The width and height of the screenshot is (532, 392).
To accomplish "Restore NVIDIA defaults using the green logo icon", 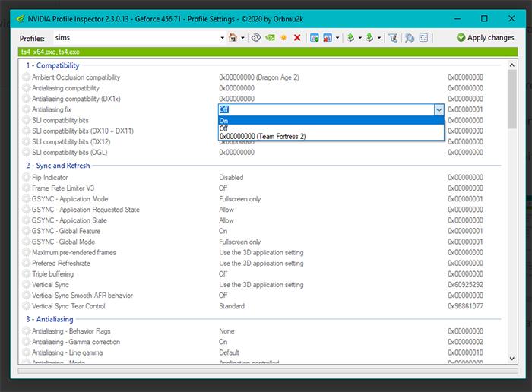I will (x=270, y=38).
